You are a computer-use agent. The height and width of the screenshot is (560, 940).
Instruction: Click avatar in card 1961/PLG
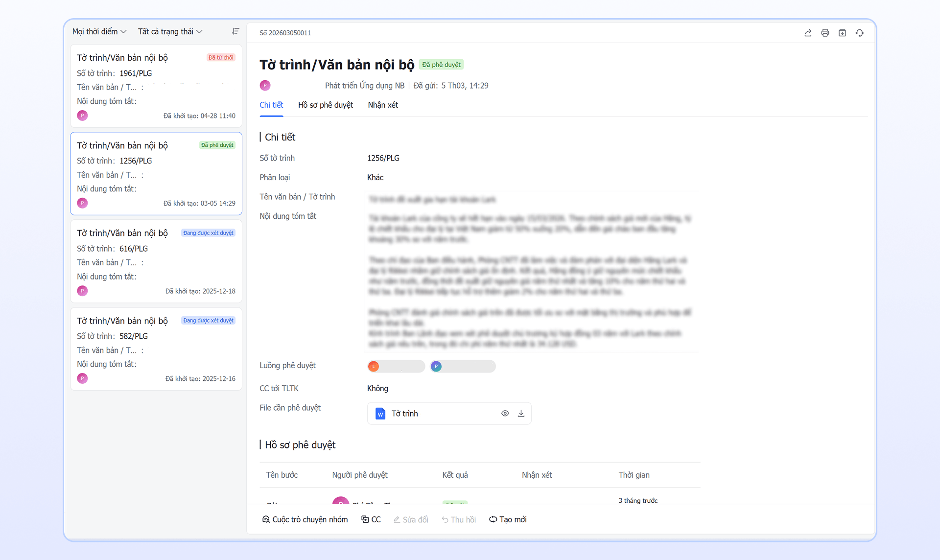tap(82, 116)
